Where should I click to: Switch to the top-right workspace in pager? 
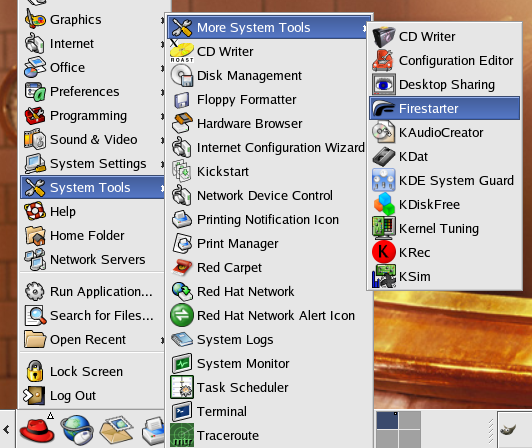[x=410, y=420]
